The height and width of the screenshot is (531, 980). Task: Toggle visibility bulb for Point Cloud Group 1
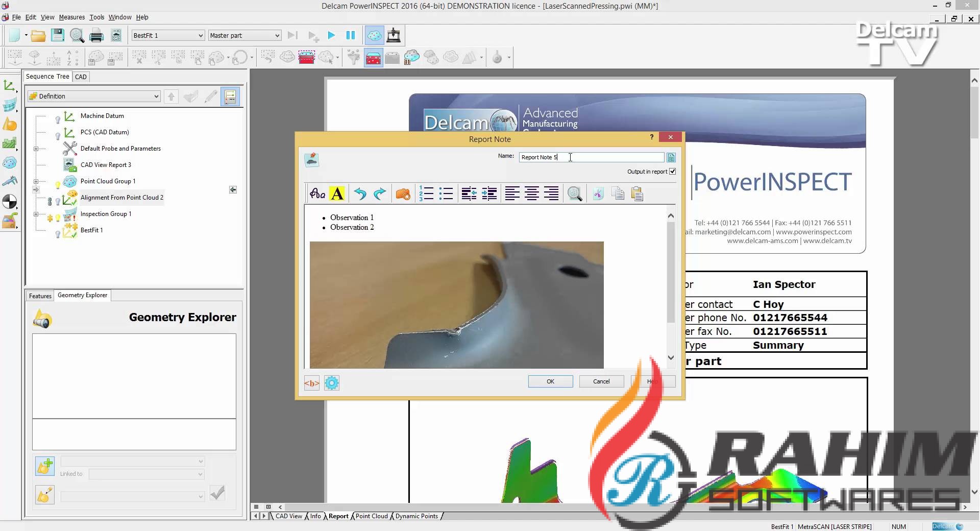click(58, 185)
